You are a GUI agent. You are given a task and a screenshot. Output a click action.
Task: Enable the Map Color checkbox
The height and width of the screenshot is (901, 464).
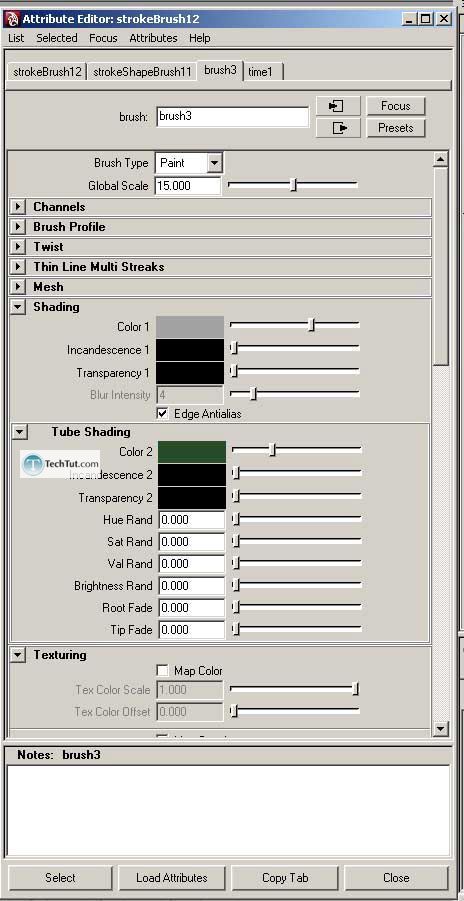(163, 671)
